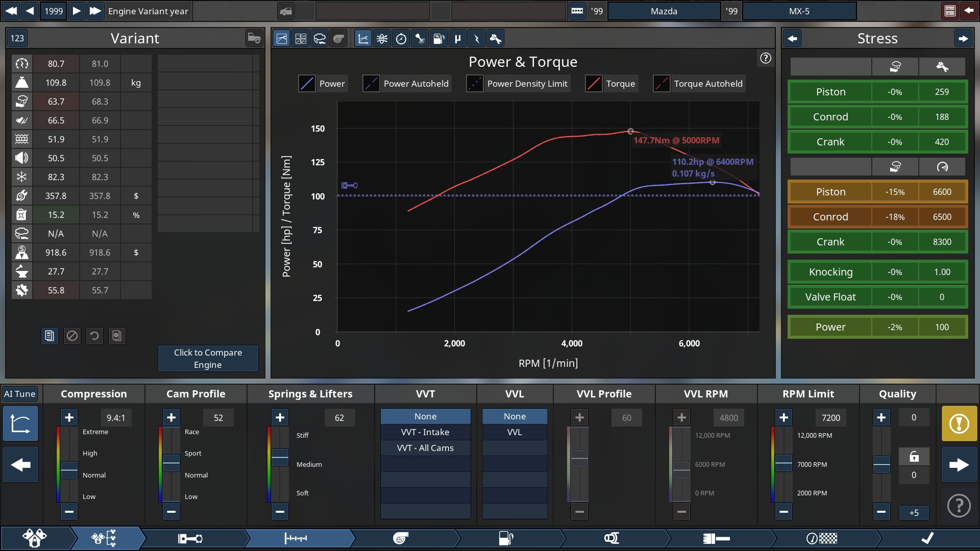Go to next Stress panel page
980x551 pixels.
pos(963,38)
